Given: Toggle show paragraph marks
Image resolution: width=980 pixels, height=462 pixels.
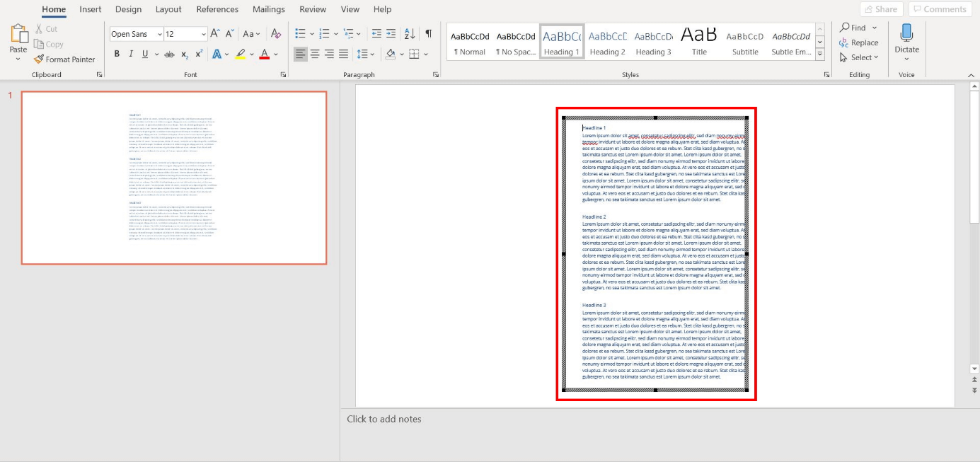Looking at the screenshot, I should click(429, 34).
